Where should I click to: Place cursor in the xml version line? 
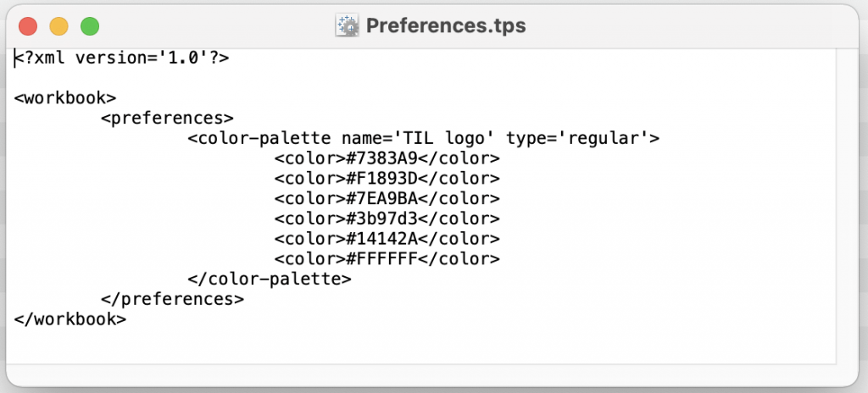(x=122, y=58)
